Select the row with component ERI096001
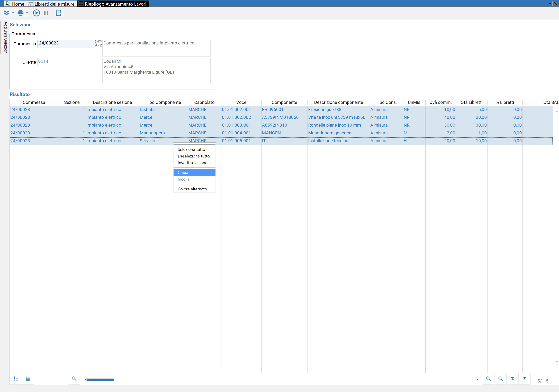Viewport: 559px width, 392px height. tap(281, 109)
